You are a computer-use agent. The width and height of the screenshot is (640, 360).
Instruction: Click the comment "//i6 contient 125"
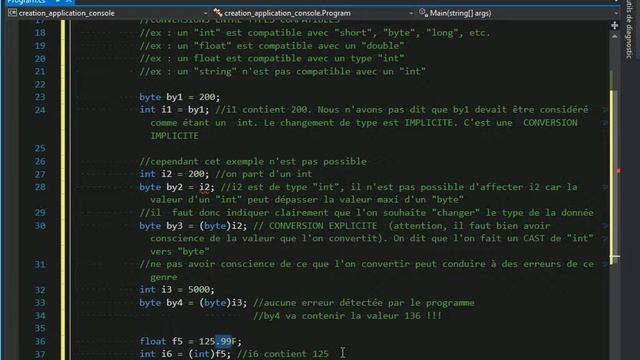coord(282,354)
